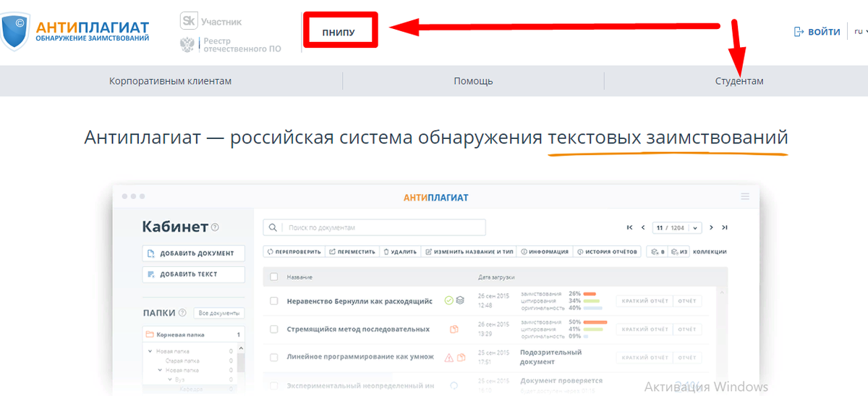Check the Экспериментальный неопределенный document checkbox
Image resolution: width=868 pixels, height=396 pixels.
[x=273, y=386]
